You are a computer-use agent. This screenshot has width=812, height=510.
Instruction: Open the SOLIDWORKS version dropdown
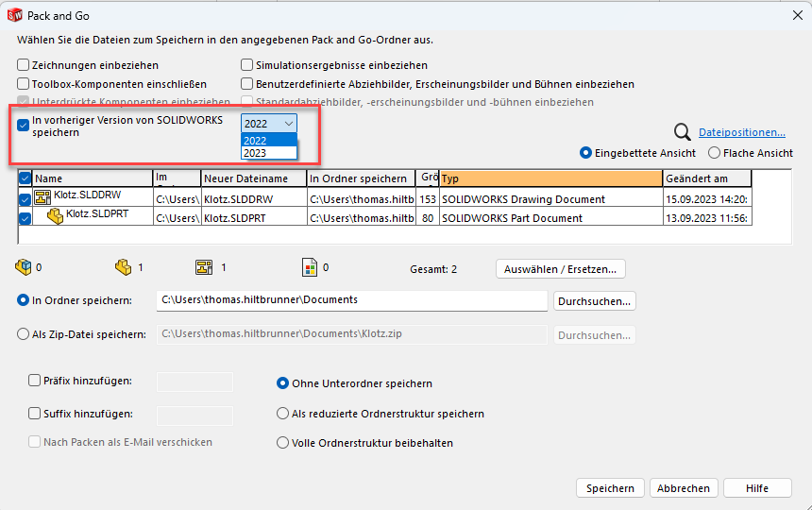tap(269, 124)
